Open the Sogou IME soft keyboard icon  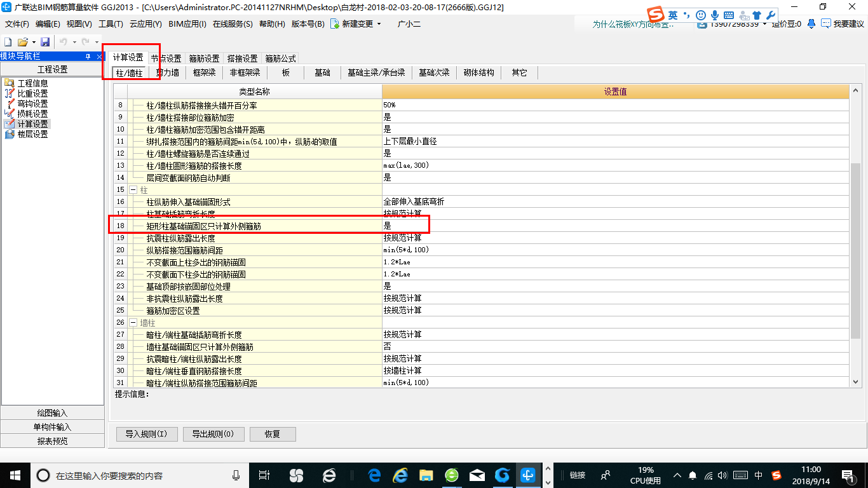(729, 15)
